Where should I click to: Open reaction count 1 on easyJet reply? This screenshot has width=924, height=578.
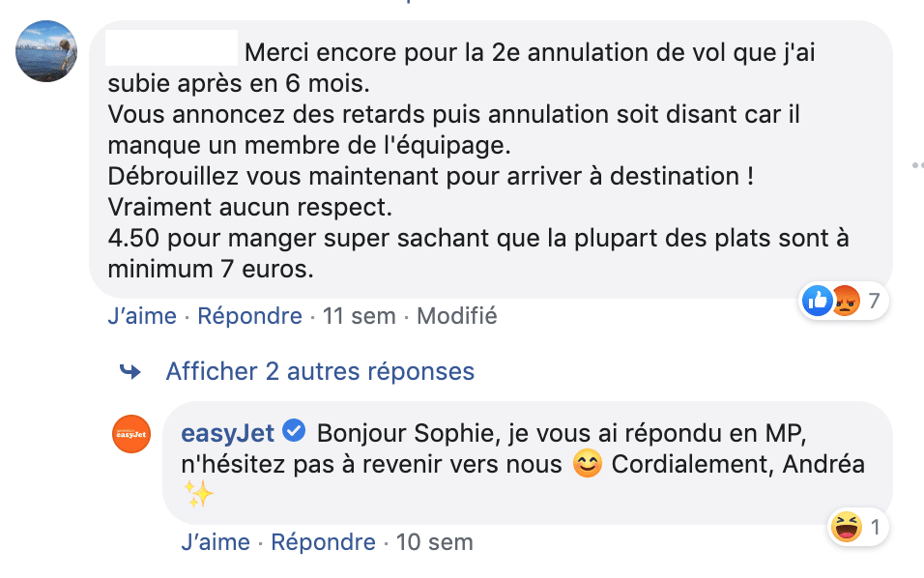point(874,527)
